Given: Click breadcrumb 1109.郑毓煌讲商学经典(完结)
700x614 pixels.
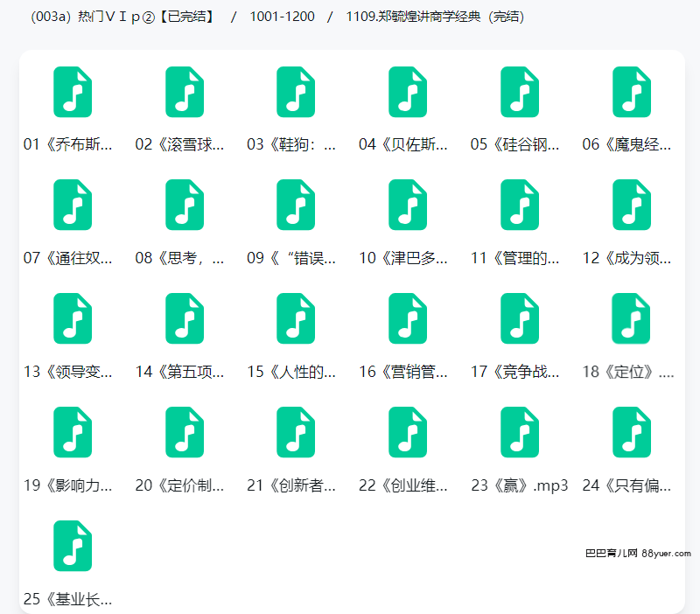Looking at the screenshot, I should click(435, 17).
